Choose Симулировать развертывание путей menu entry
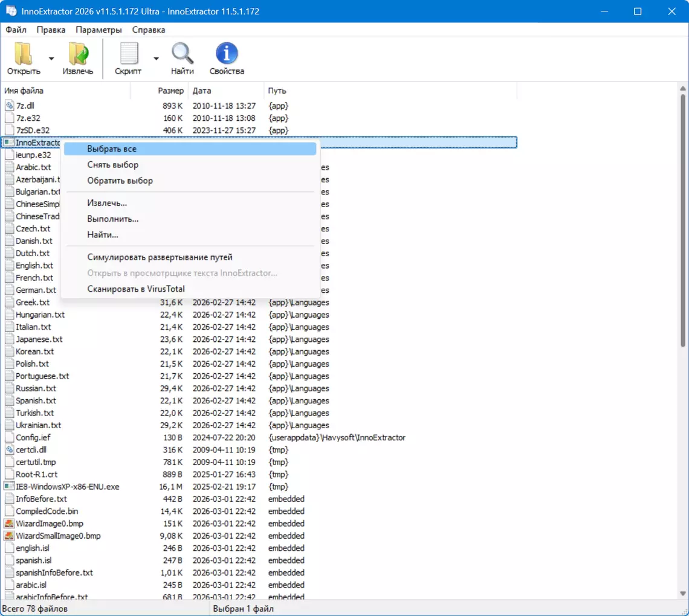 tap(160, 257)
